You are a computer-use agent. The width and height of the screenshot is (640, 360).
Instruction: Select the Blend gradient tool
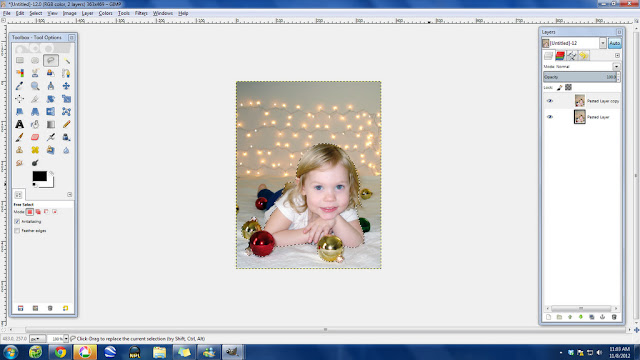(51, 124)
